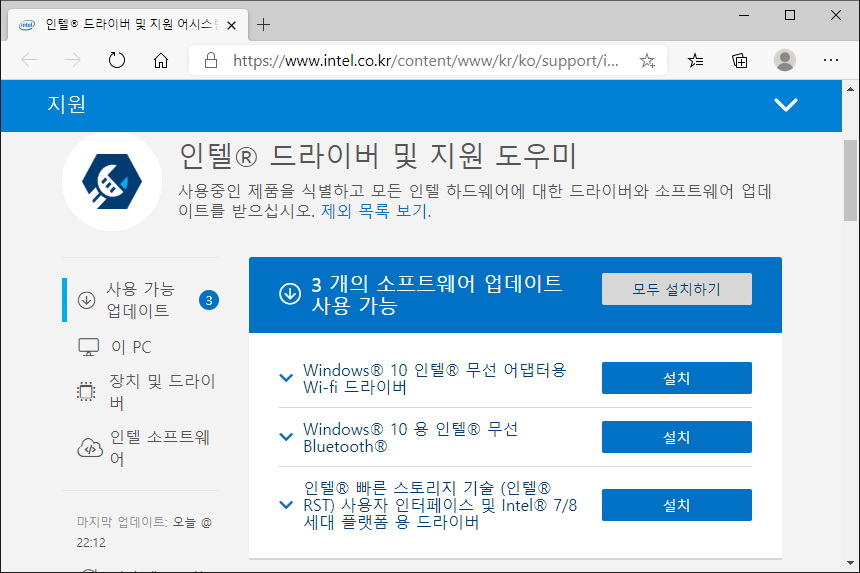Click the Intel Driver Assistant logo
The width and height of the screenshot is (860, 573).
tap(112, 181)
